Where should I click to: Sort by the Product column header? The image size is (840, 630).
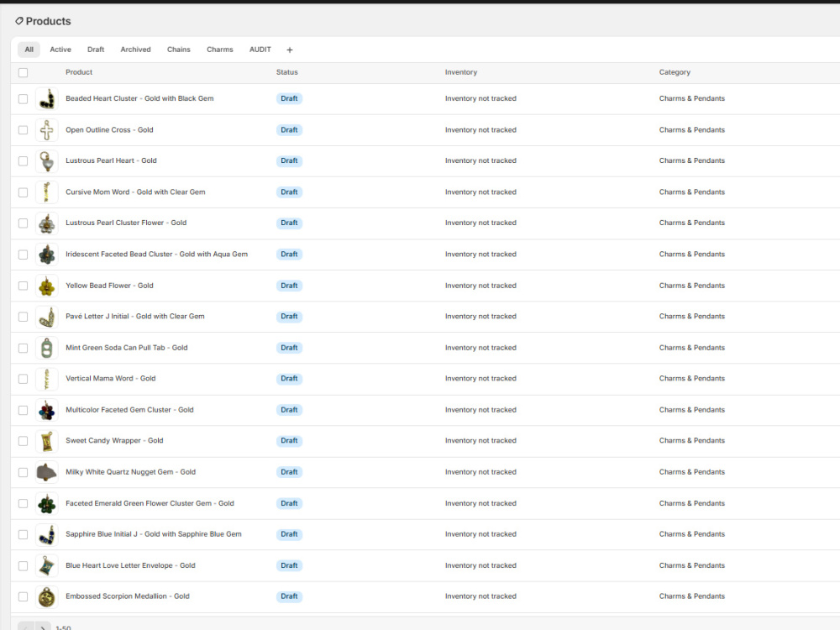(x=79, y=72)
